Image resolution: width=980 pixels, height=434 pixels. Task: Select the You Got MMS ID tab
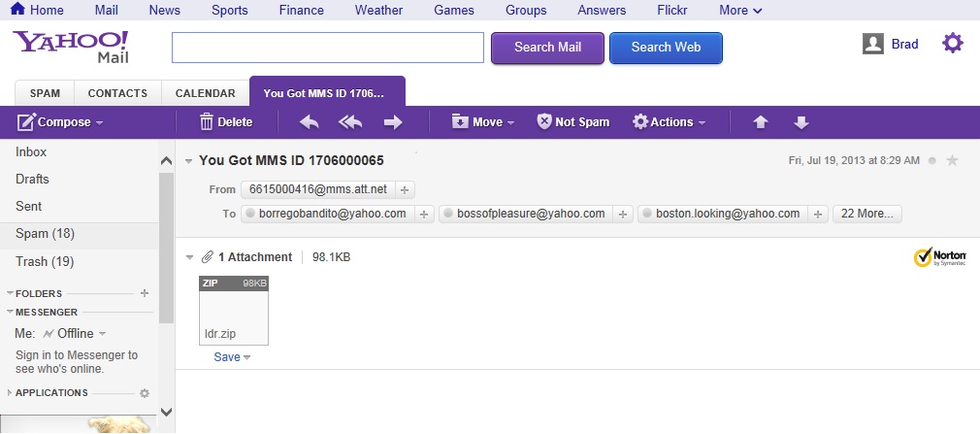click(x=327, y=92)
